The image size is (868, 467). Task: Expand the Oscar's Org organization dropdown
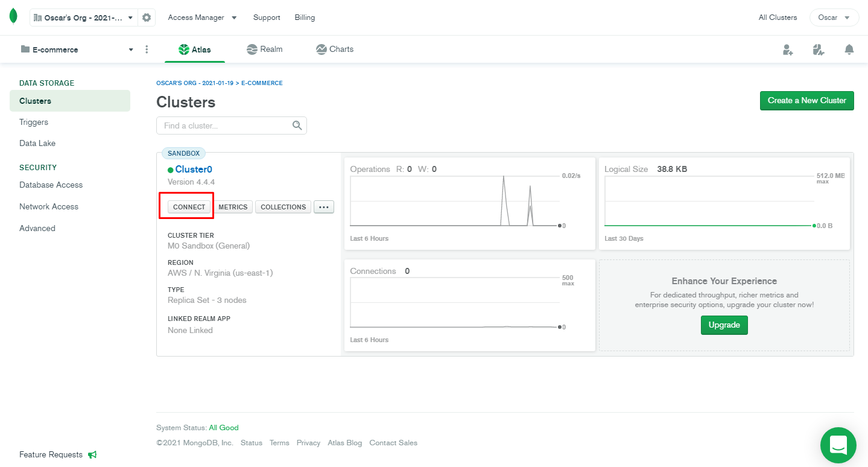coord(84,17)
